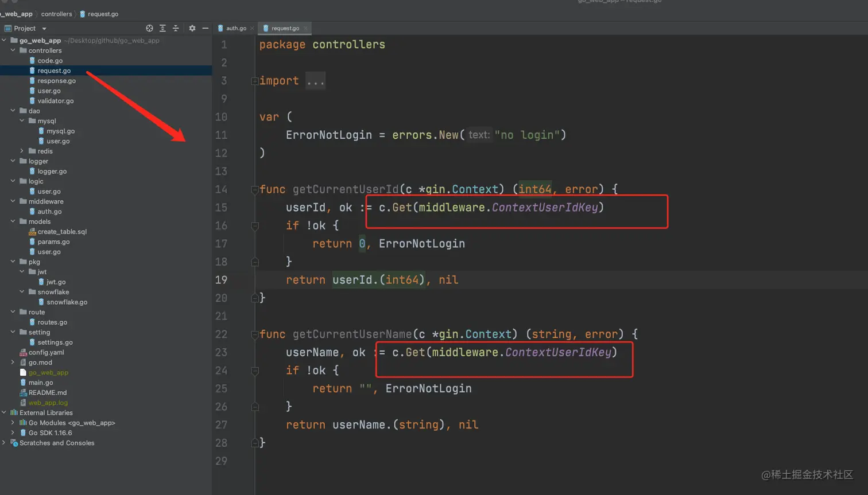The width and height of the screenshot is (868, 495).
Task: Click the fold end marker on line 28
Action: click(x=254, y=443)
